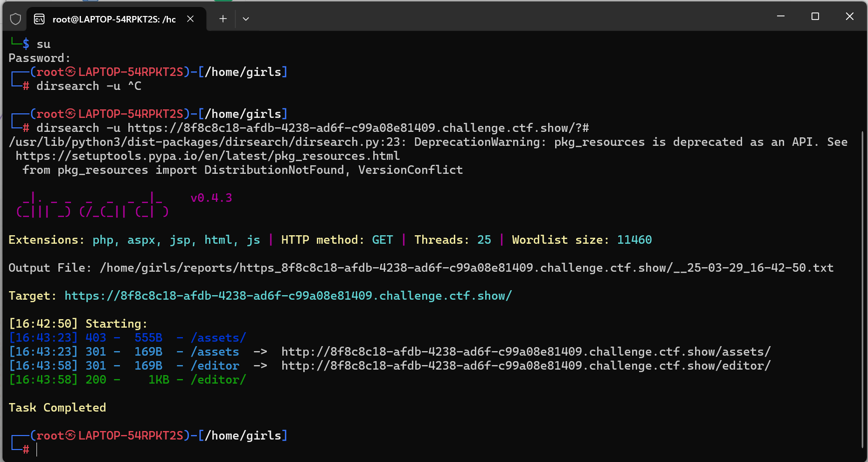Click the HTTP method value 'GET'
868x462 pixels.
382,240
